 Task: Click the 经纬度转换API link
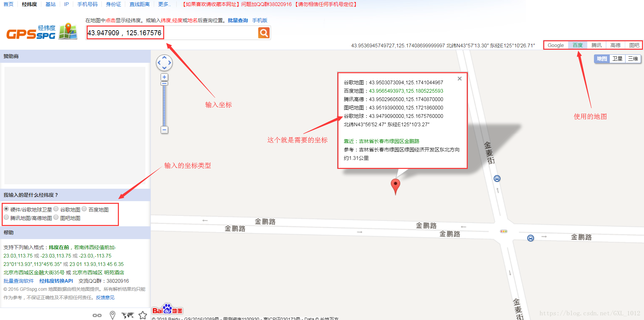[x=56, y=281]
